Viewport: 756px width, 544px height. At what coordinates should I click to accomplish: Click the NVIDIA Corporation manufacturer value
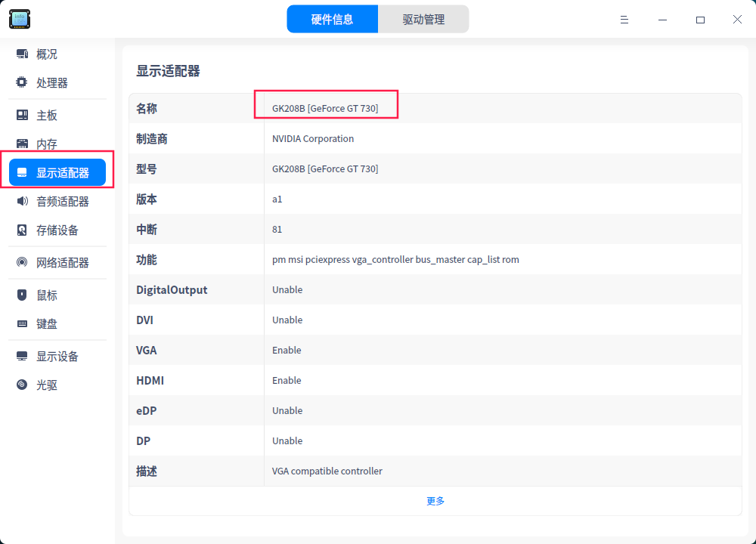(x=313, y=139)
